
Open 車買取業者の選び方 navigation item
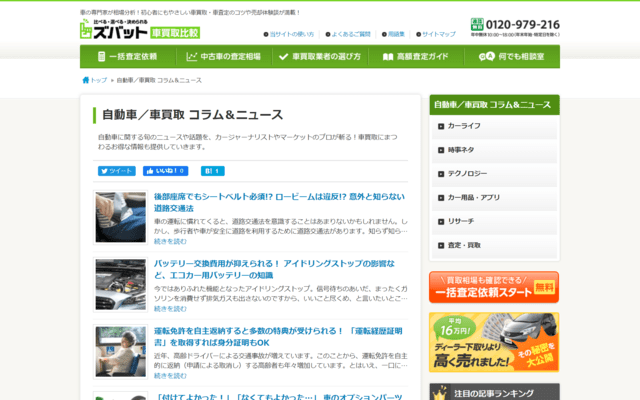pyautogui.click(x=320, y=57)
